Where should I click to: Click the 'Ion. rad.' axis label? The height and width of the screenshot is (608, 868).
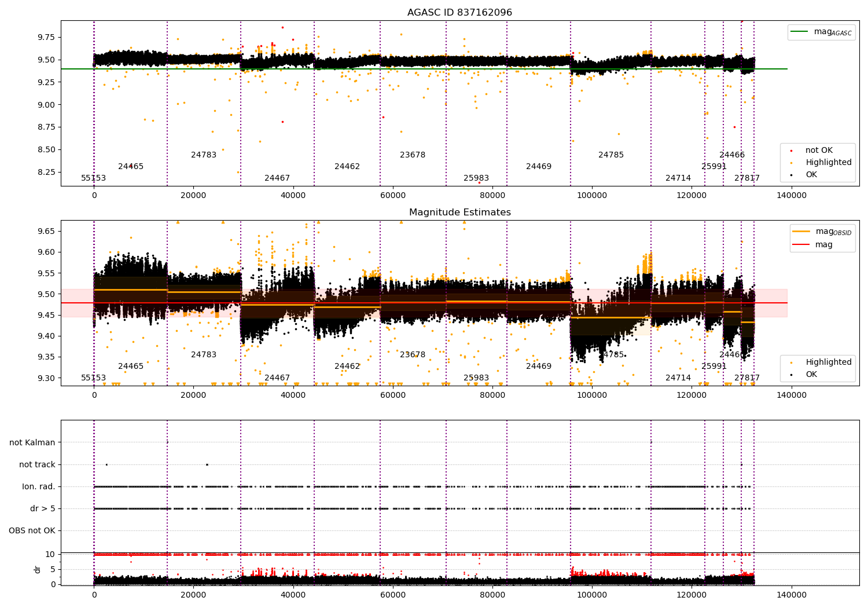39,487
